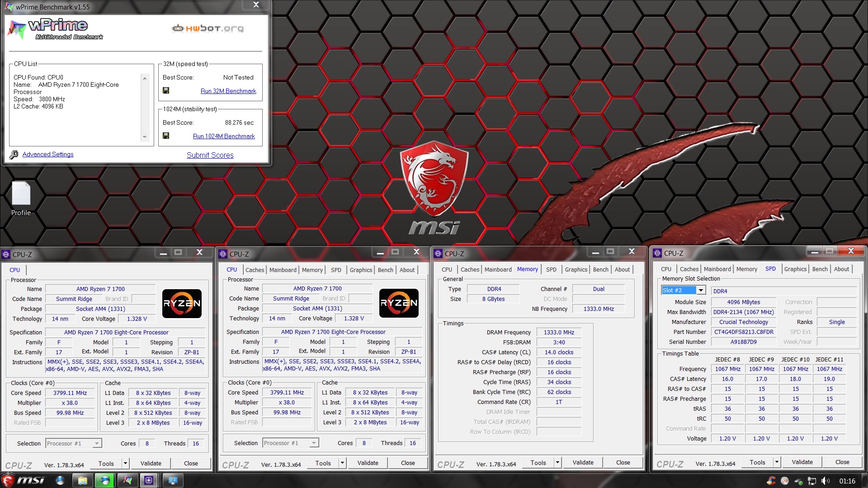Click the NB Frequency value 1333.0 MHz

pyautogui.click(x=599, y=309)
